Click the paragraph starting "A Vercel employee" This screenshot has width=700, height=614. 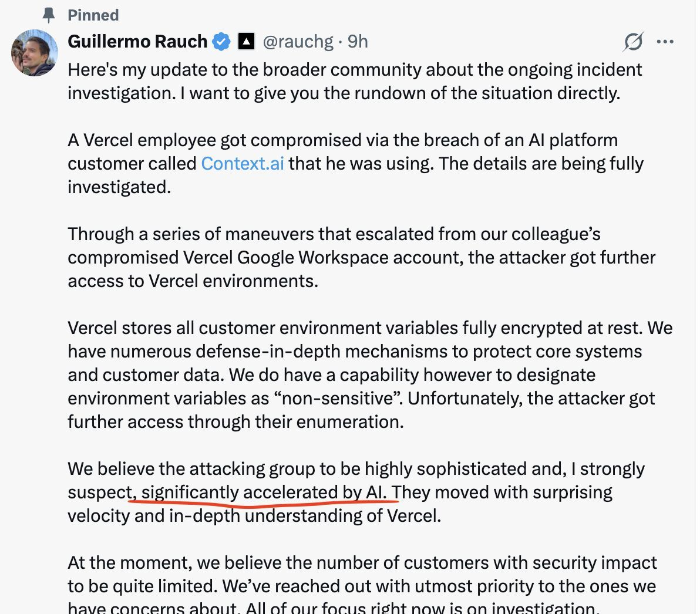[355, 163]
